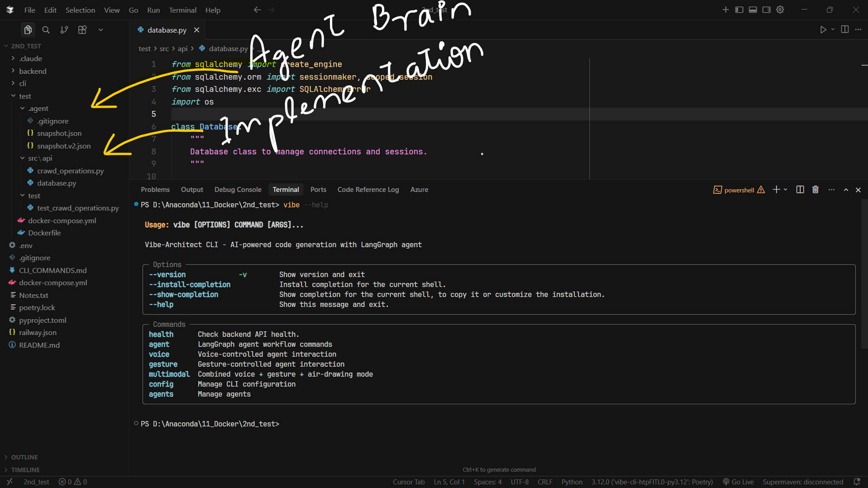
Task: Open remote window indicator in status bar
Action: point(10,482)
